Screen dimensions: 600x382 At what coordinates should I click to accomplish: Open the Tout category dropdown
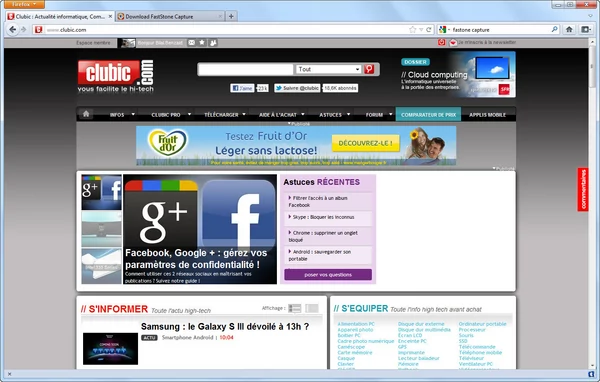click(x=328, y=69)
